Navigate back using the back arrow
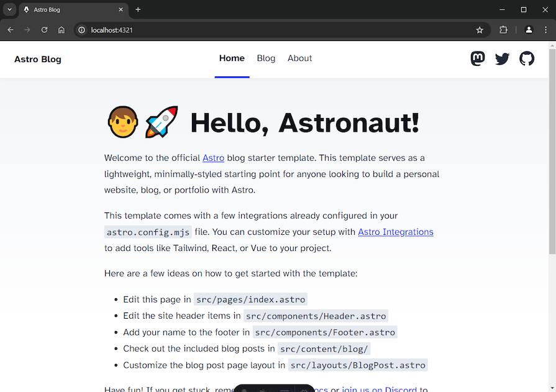This screenshot has height=392, width=556. (10, 29)
